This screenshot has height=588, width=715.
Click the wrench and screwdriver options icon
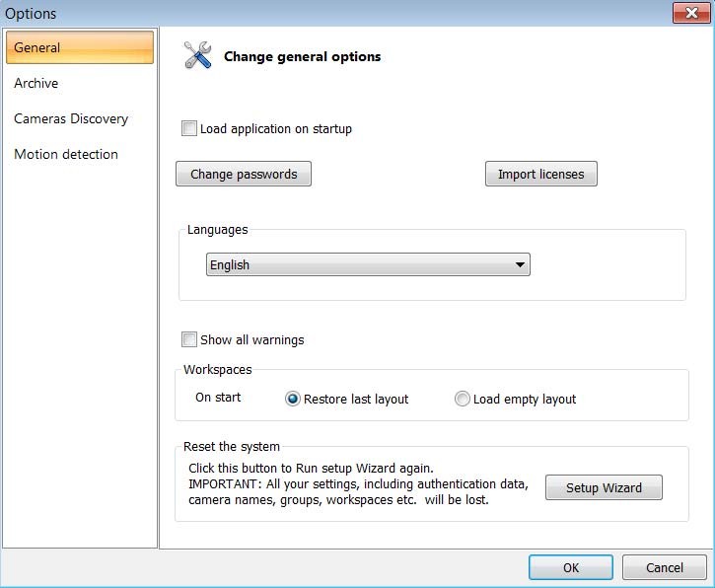tap(197, 56)
